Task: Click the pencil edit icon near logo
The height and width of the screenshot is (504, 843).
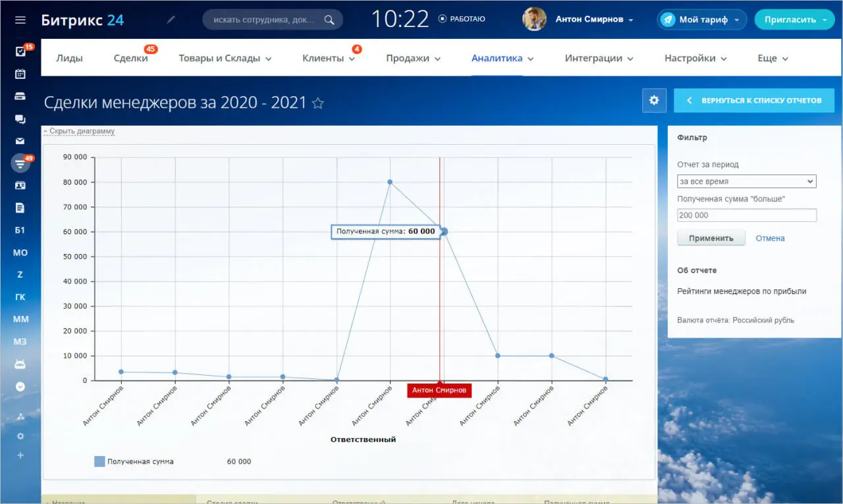Action: (x=171, y=20)
